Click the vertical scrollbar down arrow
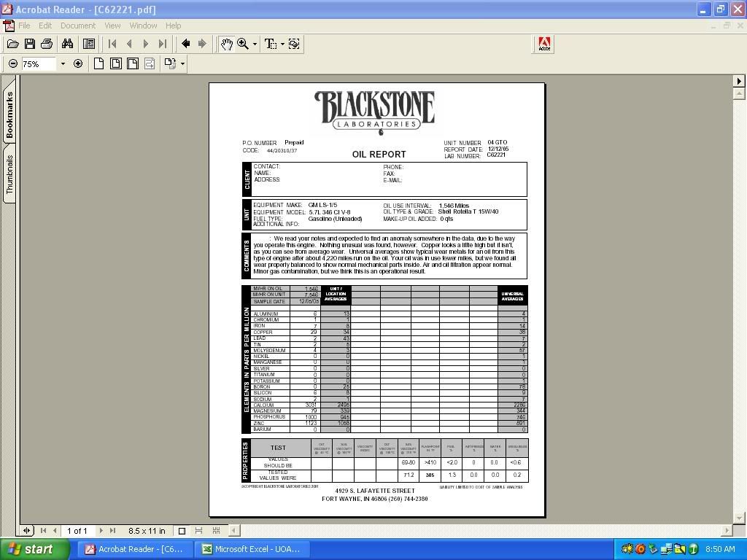This screenshot has width=747, height=560. pyautogui.click(x=739, y=518)
